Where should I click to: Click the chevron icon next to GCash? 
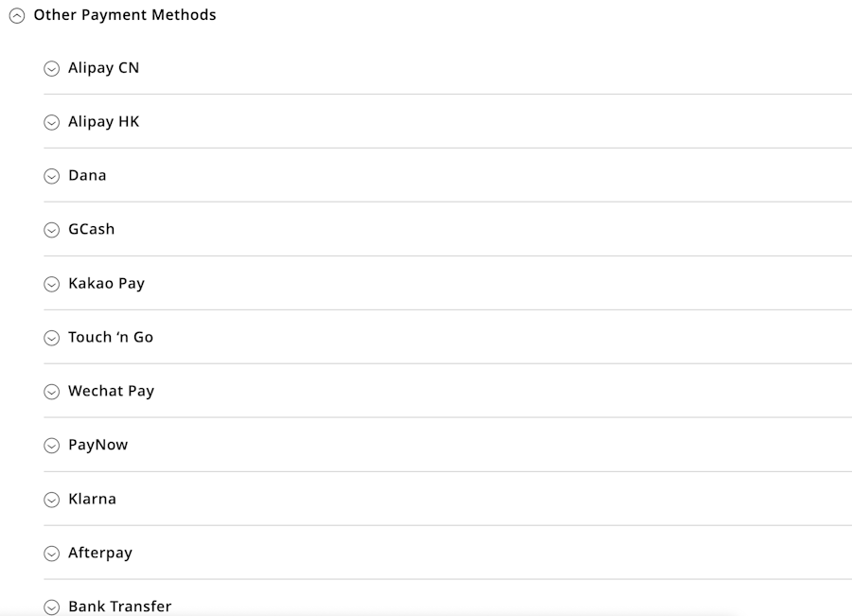point(51,229)
